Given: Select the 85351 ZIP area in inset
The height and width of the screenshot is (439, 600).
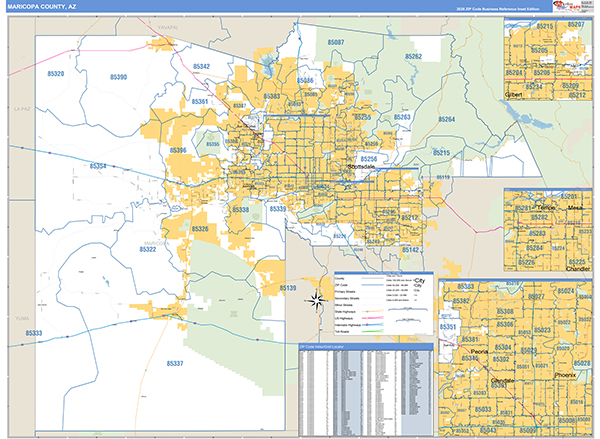Looking at the screenshot, I should point(449,327).
